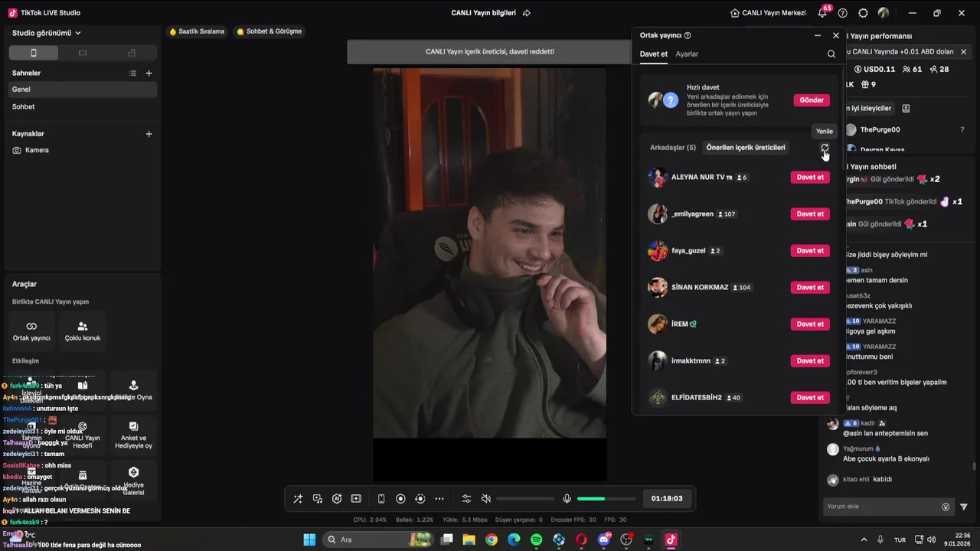The width and height of the screenshot is (980, 551).
Task: Click the search icon in Ortak yayıncı panel
Action: tap(831, 54)
